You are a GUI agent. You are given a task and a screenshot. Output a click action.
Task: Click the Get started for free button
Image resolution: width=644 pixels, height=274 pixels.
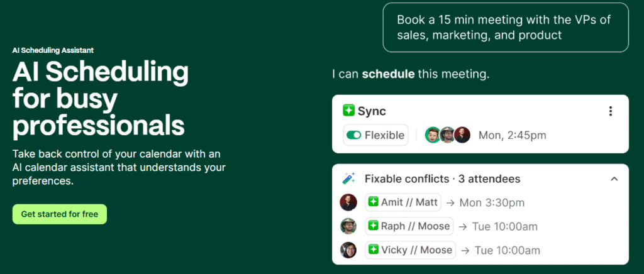tap(60, 214)
